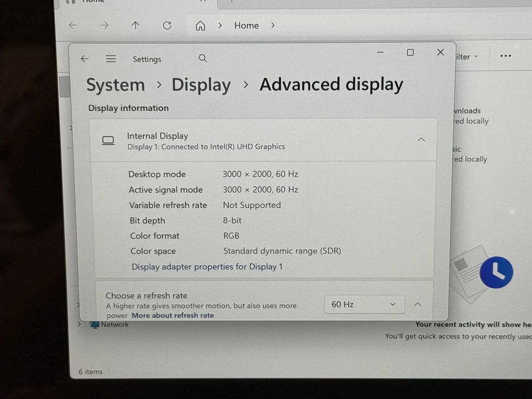Click Home in File Explorer address bar

(x=246, y=26)
